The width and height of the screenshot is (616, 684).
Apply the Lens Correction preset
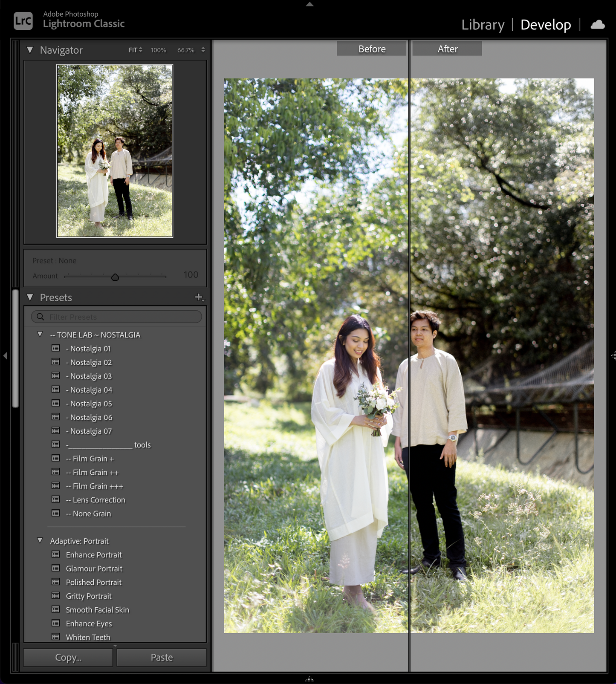coord(95,499)
